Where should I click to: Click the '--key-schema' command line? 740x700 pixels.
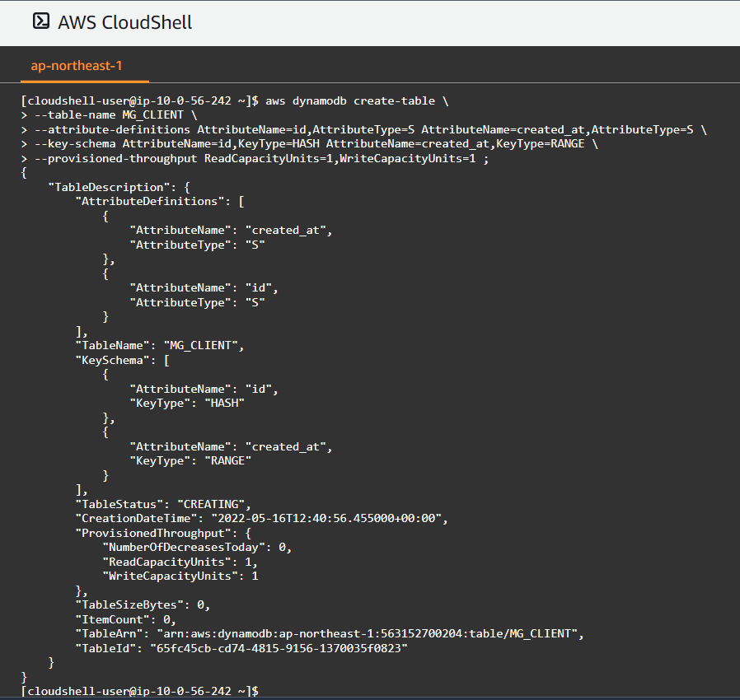coord(310,144)
